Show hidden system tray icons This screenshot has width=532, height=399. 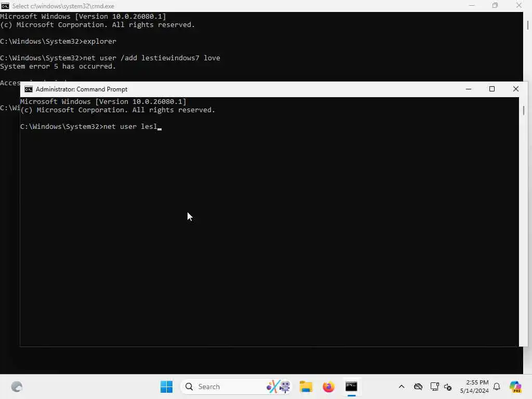tap(402, 387)
